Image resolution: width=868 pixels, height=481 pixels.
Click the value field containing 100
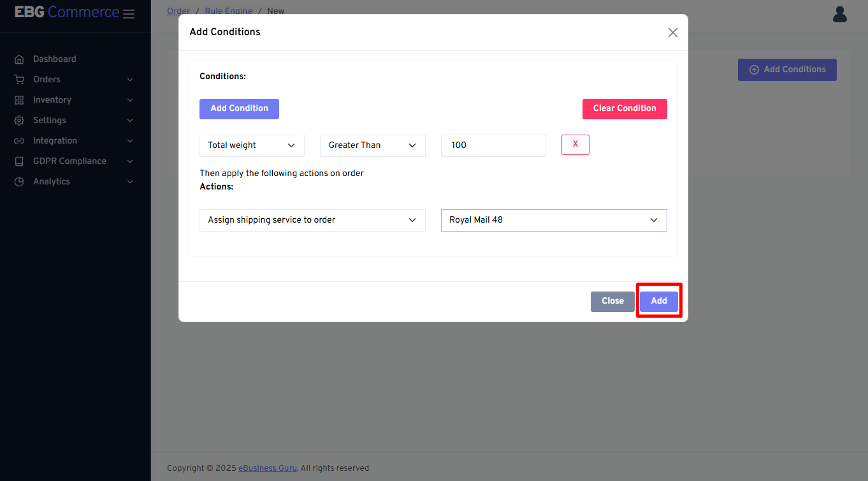[x=493, y=145]
